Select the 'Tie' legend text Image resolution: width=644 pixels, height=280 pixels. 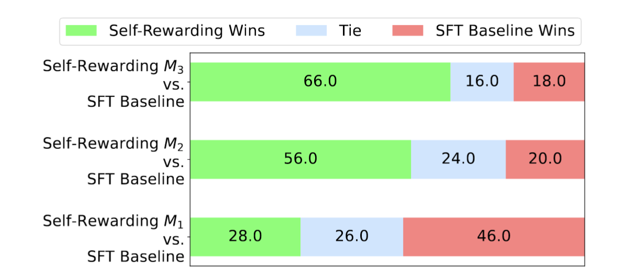tap(350, 30)
